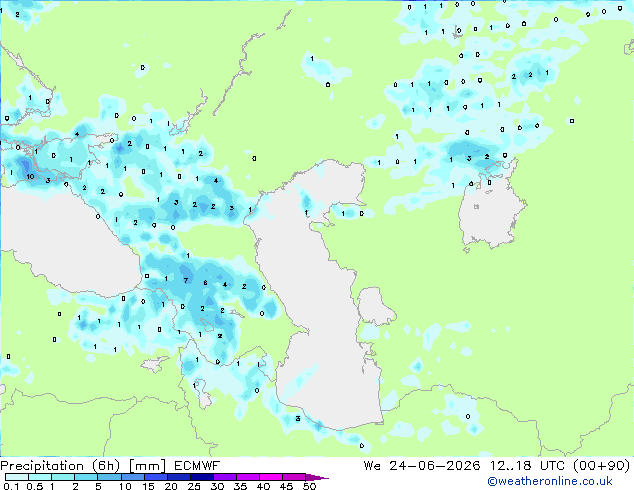Click the '10' precipitation value on the map
Screen dimensions: 634x490
30,177
